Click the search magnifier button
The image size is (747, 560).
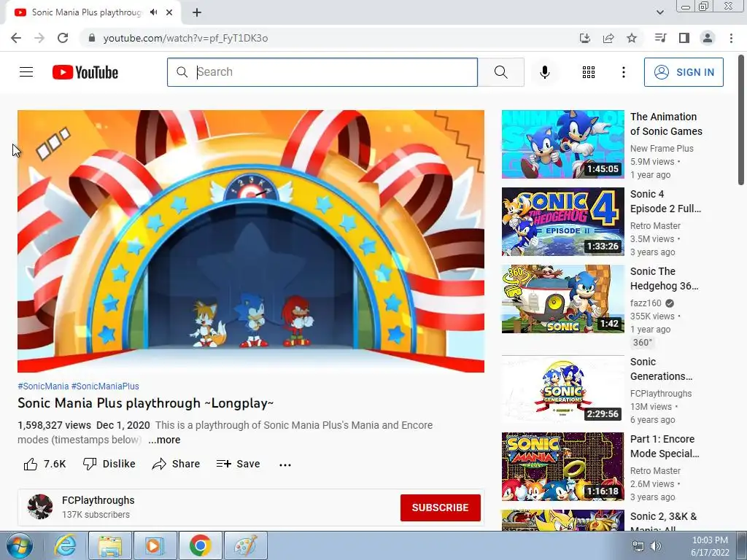[500, 72]
